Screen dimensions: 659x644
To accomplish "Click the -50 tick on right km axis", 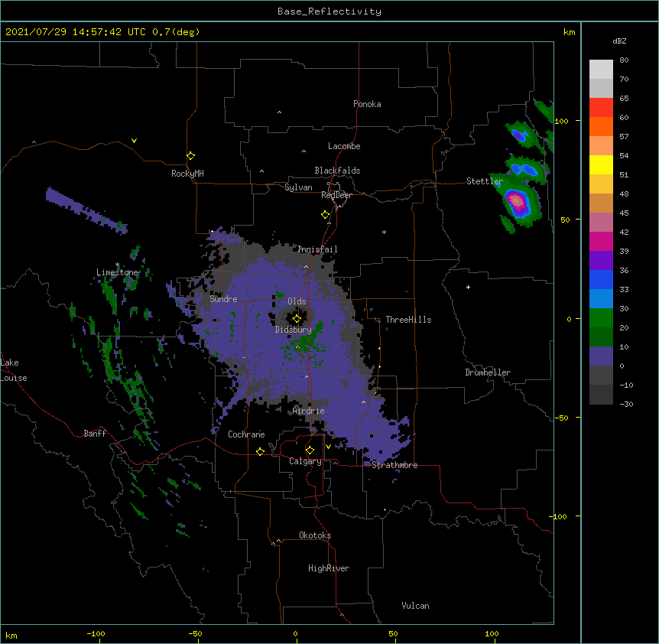I will (561, 418).
